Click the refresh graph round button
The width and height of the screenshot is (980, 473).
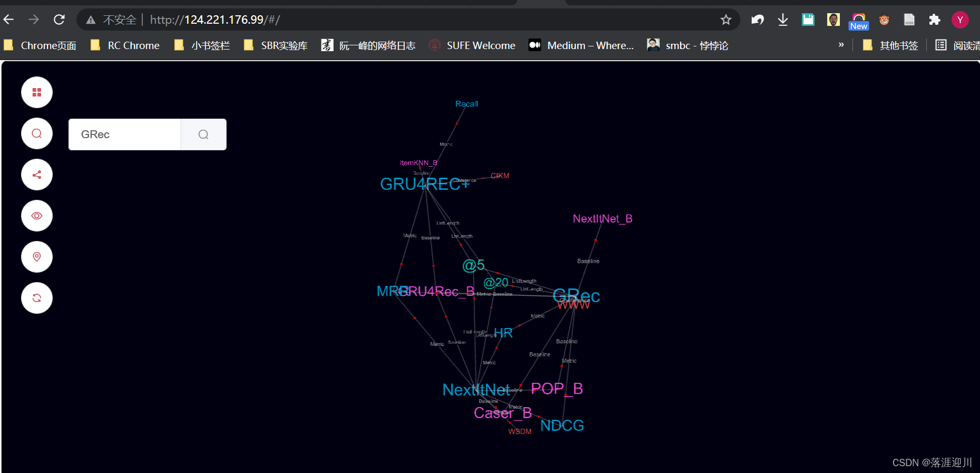coord(37,298)
